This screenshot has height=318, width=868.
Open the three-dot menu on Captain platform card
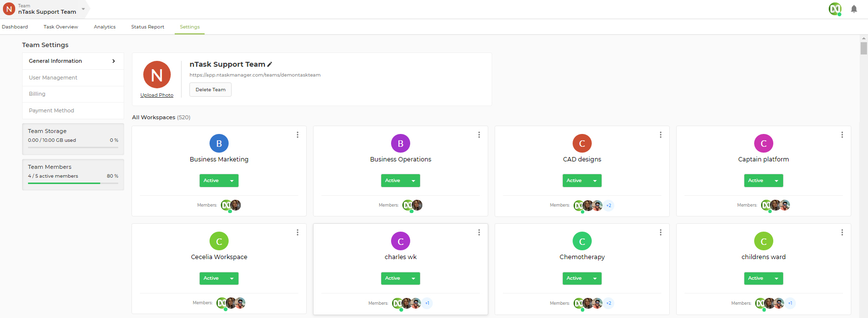(842, 134)
